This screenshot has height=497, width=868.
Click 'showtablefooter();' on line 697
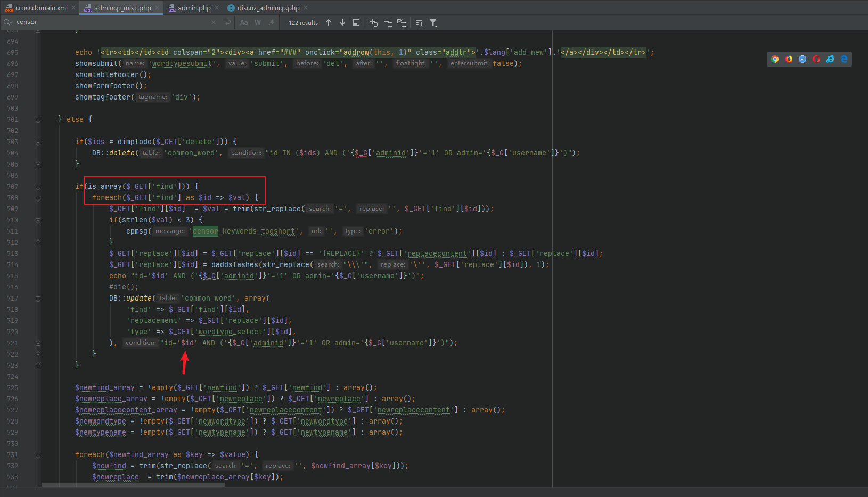tap(113, 75)
